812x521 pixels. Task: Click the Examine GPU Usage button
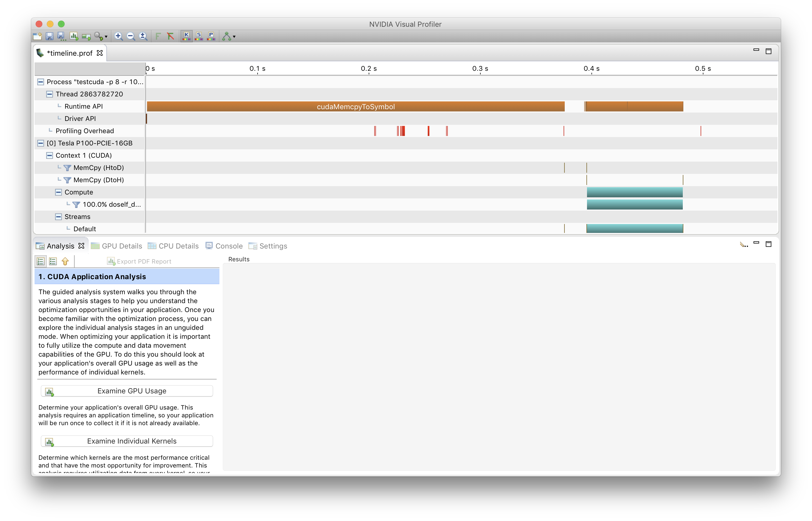tap(127, 391)
